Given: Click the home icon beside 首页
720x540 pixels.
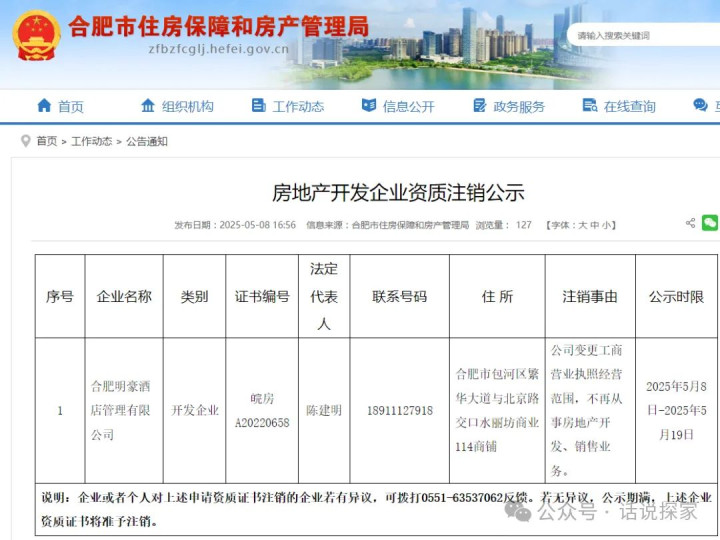Looking at the screenshot, I should point(44,106).
